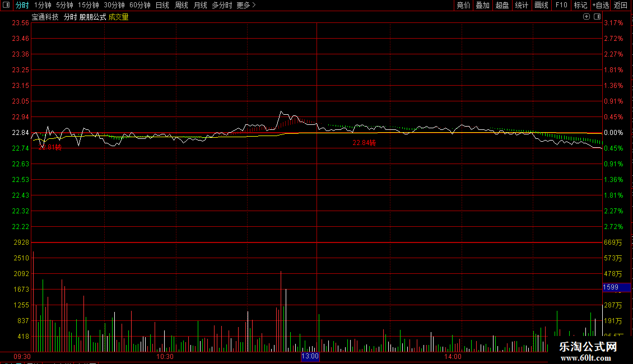Click the 0.00% baseline percentage label

pyautogui.click(x=613, y=133)
